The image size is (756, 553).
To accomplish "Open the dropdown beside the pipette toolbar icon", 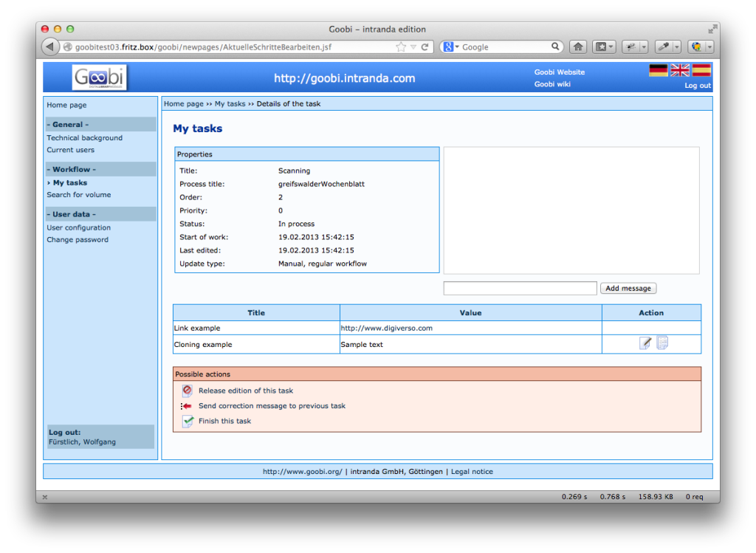I will pos(677,47).
